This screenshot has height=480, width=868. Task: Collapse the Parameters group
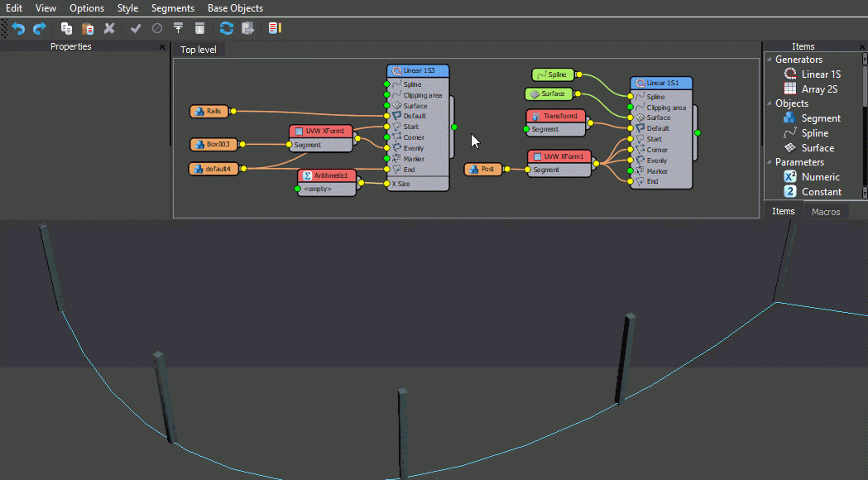(x=769, y=162)
